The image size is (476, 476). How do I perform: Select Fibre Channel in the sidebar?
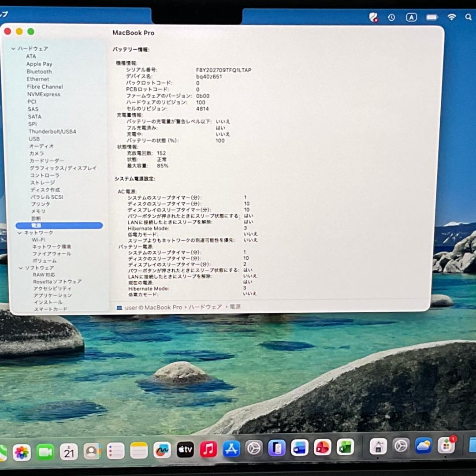click(x=45, y=87)
